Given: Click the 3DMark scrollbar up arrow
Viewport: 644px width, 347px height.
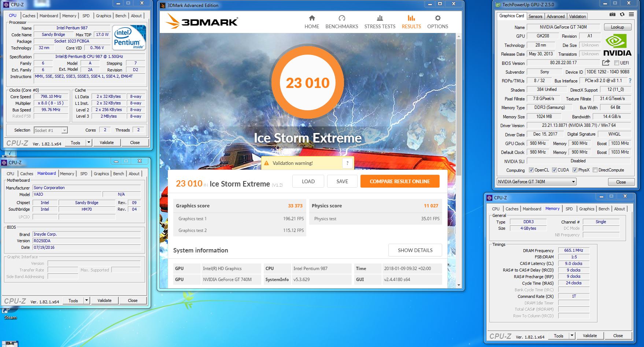Looking at the screenshot, I should coord(458,36).
